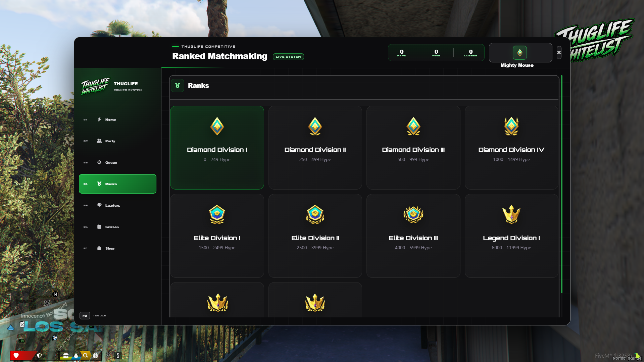Click the LIVE SYSTEM badge

coord(288,57)
